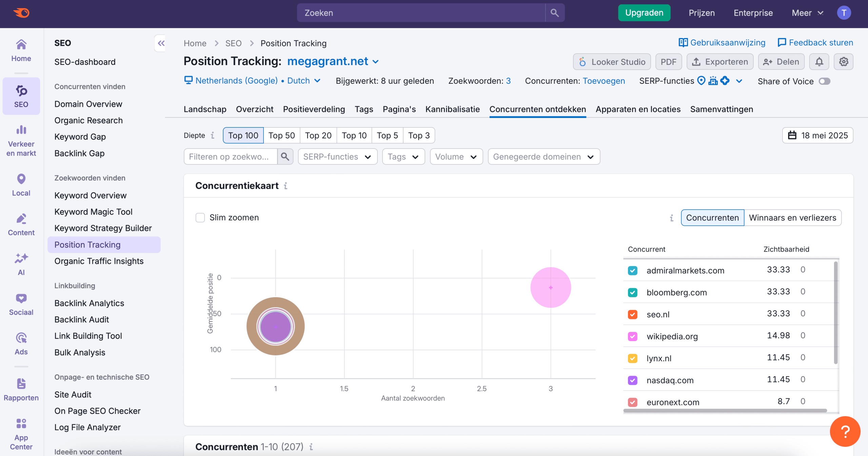Open Genegeerde domeinen dropdown
Image resolution: width=868 pixels, height=456 pixels.
pos(544,157)
